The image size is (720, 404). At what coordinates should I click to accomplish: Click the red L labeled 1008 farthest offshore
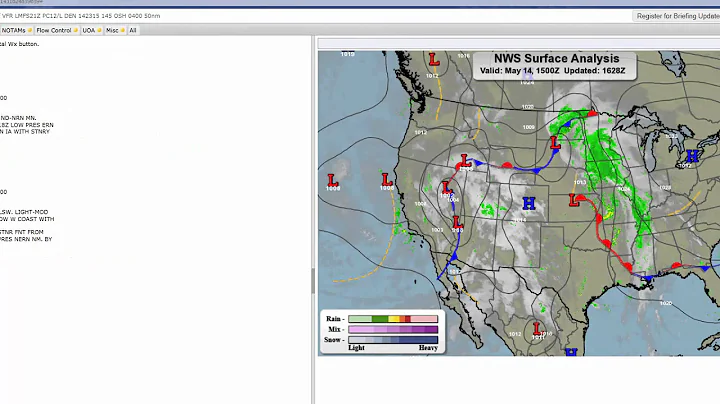pos(332,180)
